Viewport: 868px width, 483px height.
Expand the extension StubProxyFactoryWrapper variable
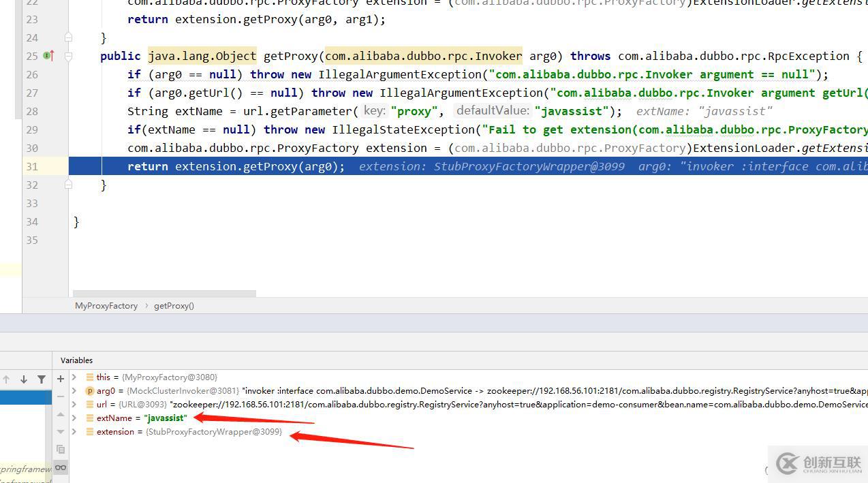click(74, 432)
